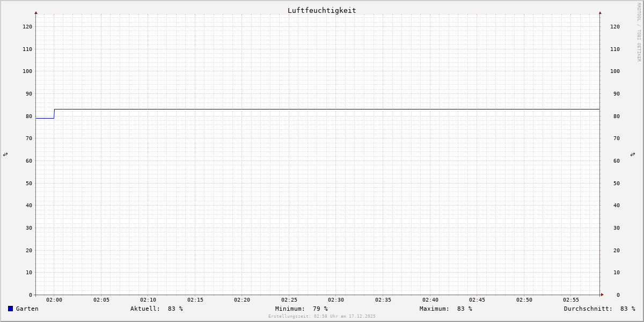Select the 'Minimum: 79 %' value
The width and height of the screenshot is (644, 322).
tap(302, 309)
